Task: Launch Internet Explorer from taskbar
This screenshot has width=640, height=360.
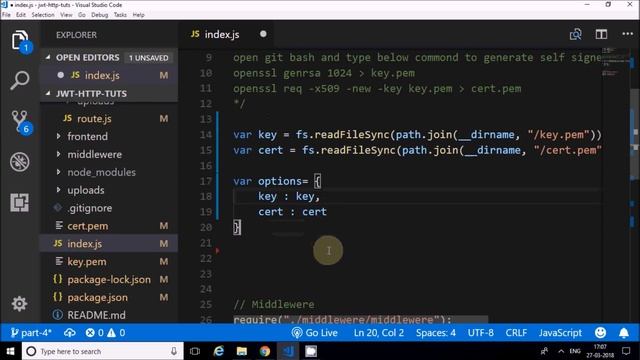Action: pyautogui.click(x=218, y=351)
